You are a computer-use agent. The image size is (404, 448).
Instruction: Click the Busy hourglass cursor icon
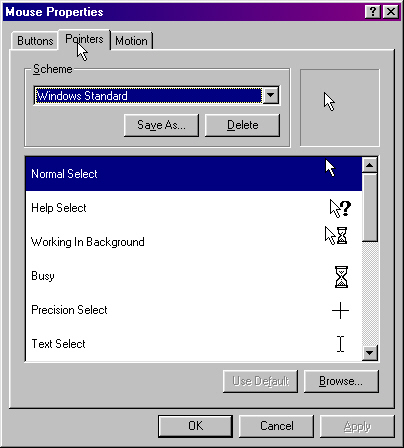341,277
